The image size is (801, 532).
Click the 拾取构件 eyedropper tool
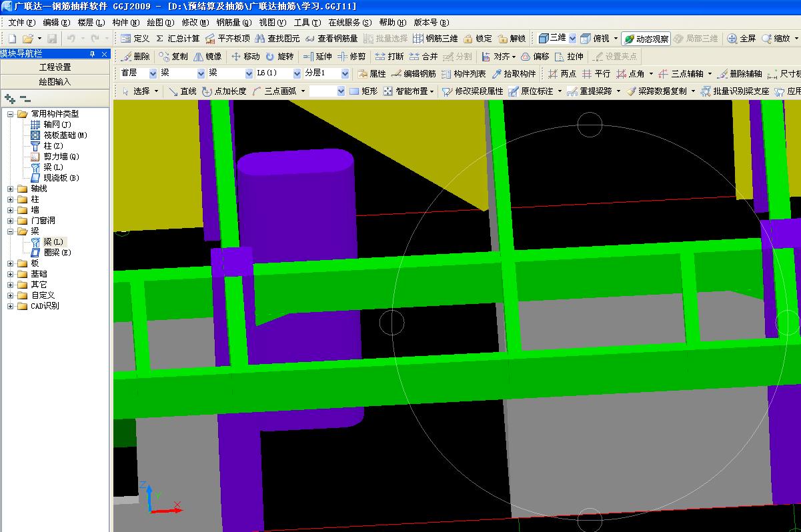[x=497, y=74]
